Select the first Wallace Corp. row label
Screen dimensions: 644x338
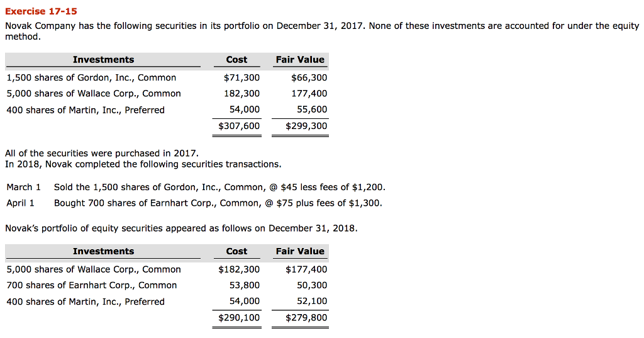(94, 94)
